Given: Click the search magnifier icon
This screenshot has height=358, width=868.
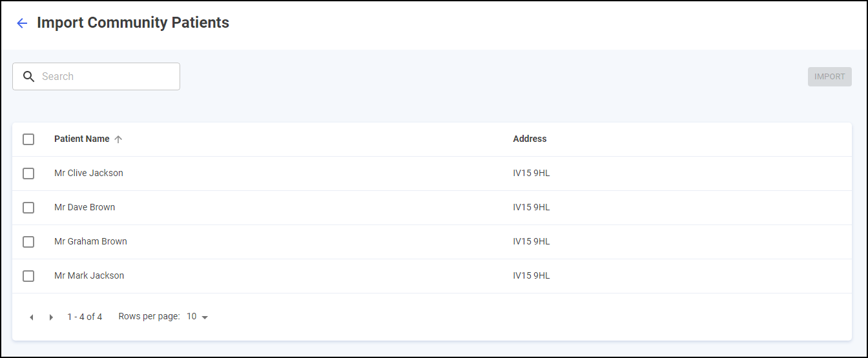Looking at the screenshot, I should [28, 77].
